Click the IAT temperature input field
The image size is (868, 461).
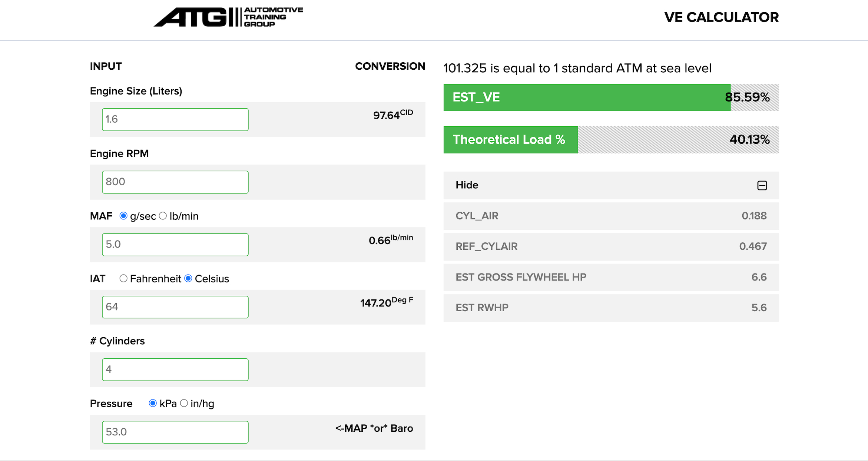click(175, 307)
